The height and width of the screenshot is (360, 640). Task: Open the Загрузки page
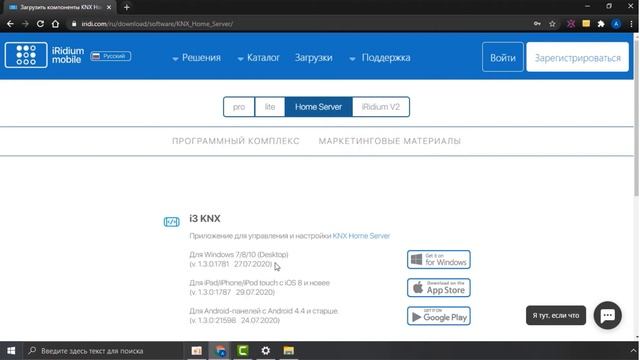313,58
